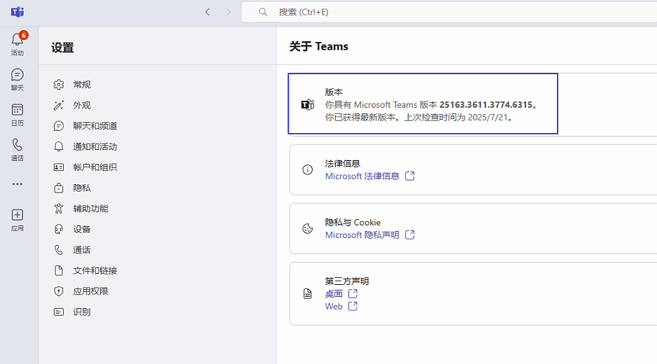Click the 关于 Teams heading
The image size is (657, 364).
(319, 46)
